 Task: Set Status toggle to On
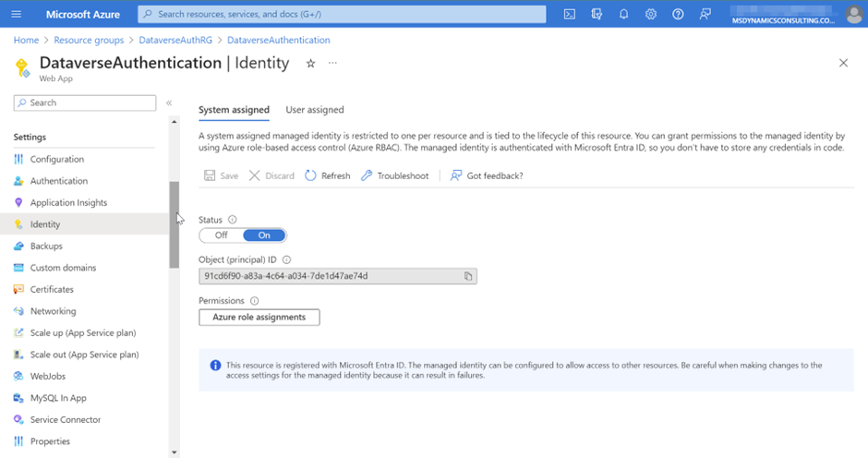coord(265,235)
